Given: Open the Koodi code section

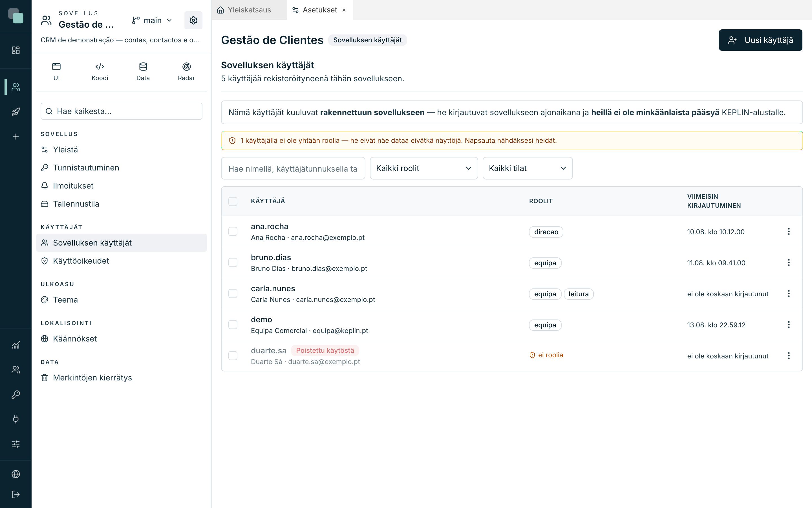Looking at the screenshot, I should click(100, 72).
